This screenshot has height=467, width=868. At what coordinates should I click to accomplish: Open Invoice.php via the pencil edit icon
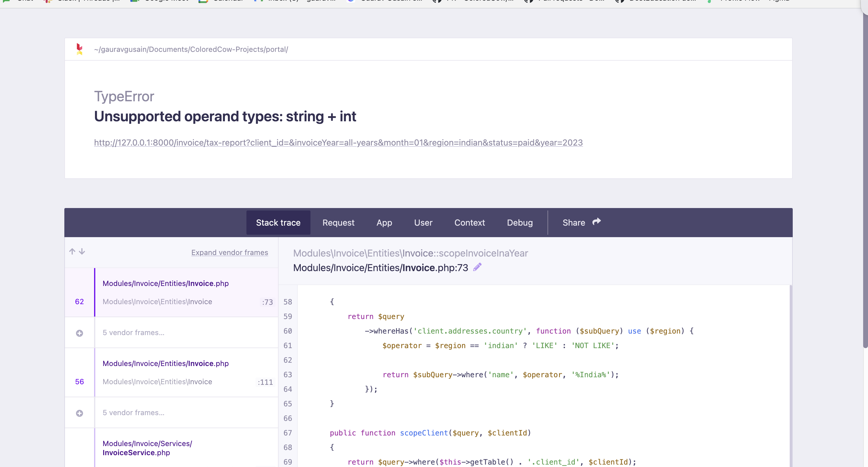pos(477,267)
